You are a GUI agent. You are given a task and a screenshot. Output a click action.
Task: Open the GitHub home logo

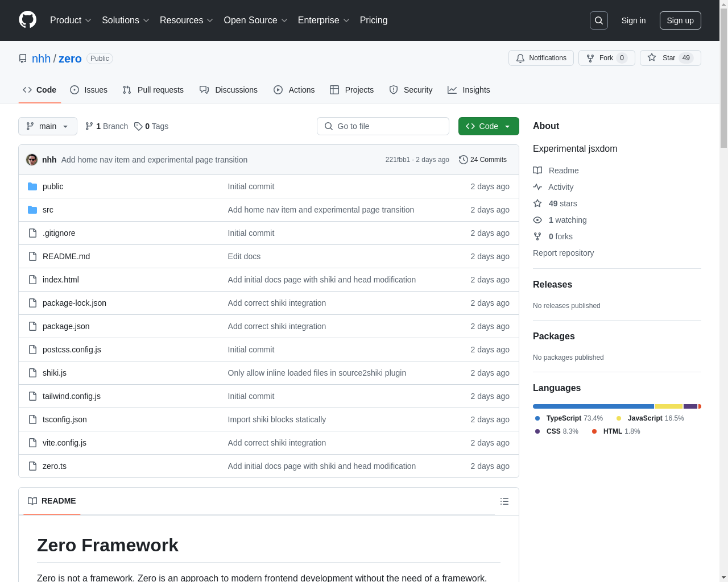28,20
